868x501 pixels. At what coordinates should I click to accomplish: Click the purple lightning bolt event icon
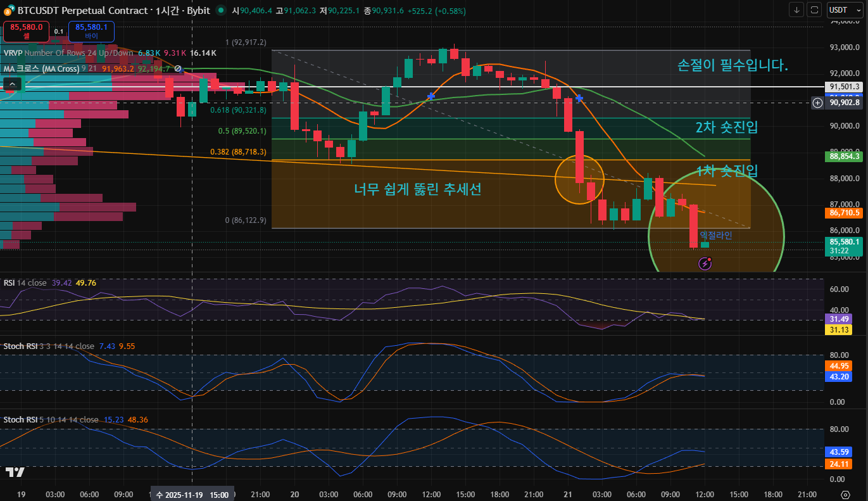(x=705, y=263)
